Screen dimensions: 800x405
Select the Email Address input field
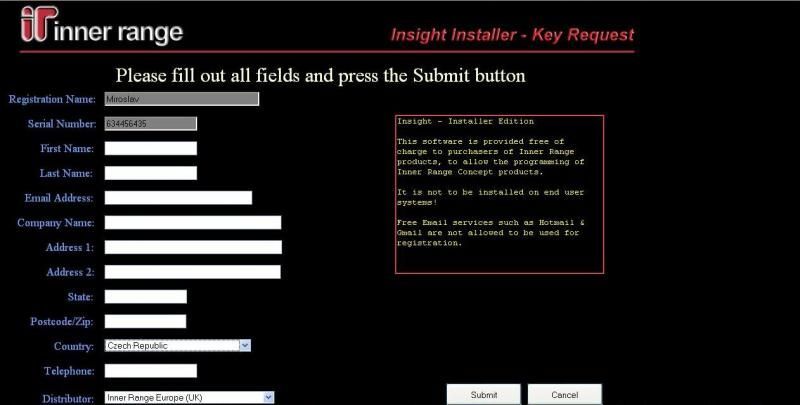pos(178,198)
